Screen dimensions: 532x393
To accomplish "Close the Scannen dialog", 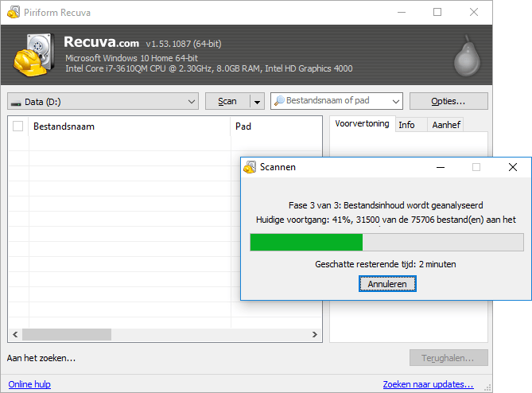I will point(513,167).
